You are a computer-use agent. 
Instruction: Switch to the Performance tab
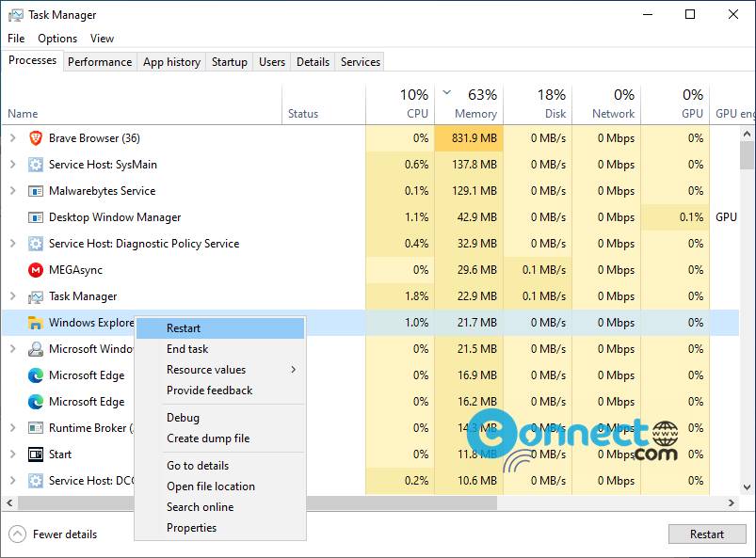click(x=100, y=62)
